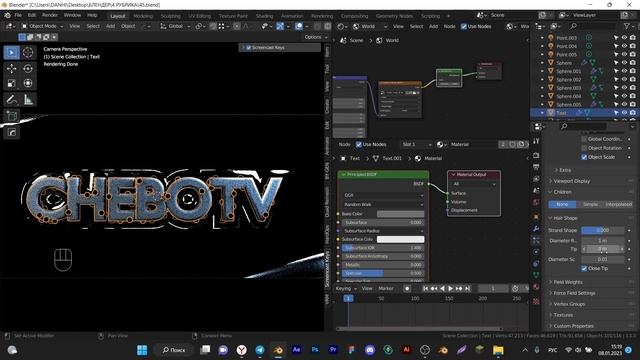
Task: Enable the Global Coordinates checkbox
Action: (584, 139)
